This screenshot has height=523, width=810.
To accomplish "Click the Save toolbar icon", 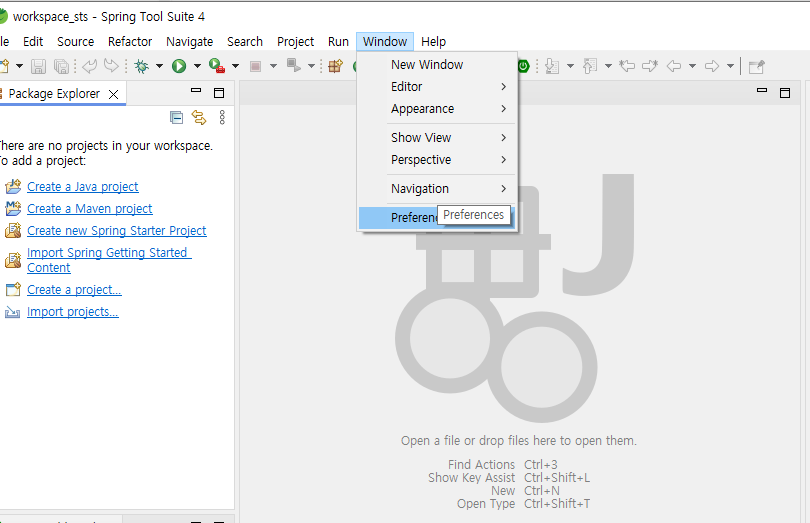I will coord(38,66).
